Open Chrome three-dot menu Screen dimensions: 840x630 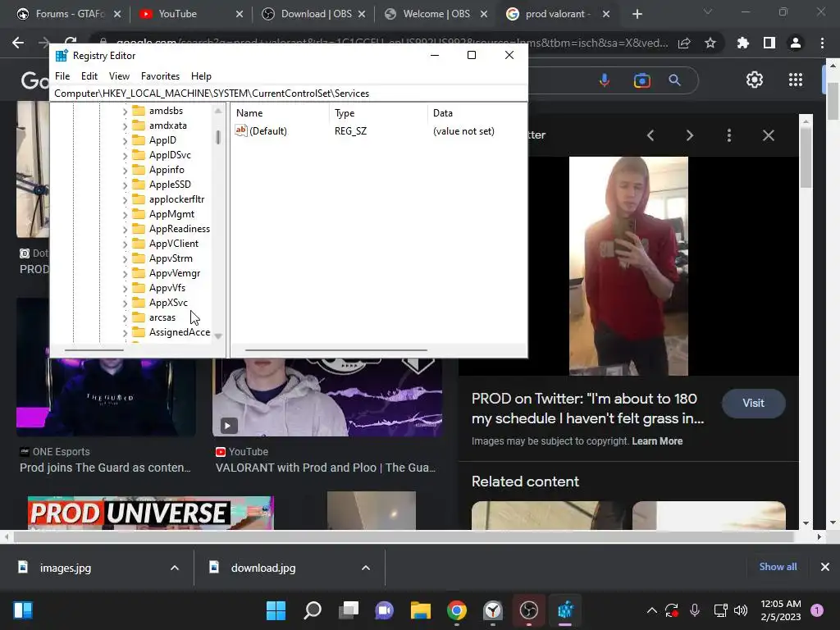(x=822, y=43)
